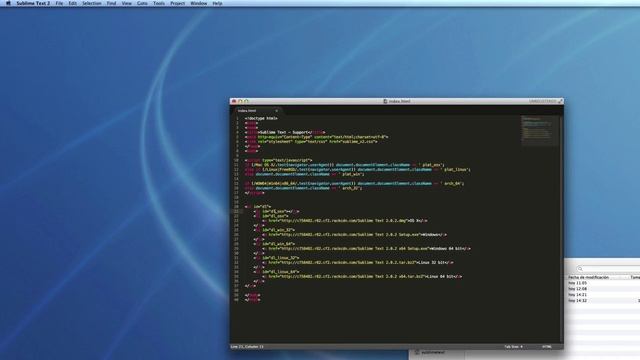This screenshot has height=360, width=640.
Task: Click the Line 21, Column 13 status text
Action: tap(247, 347)
